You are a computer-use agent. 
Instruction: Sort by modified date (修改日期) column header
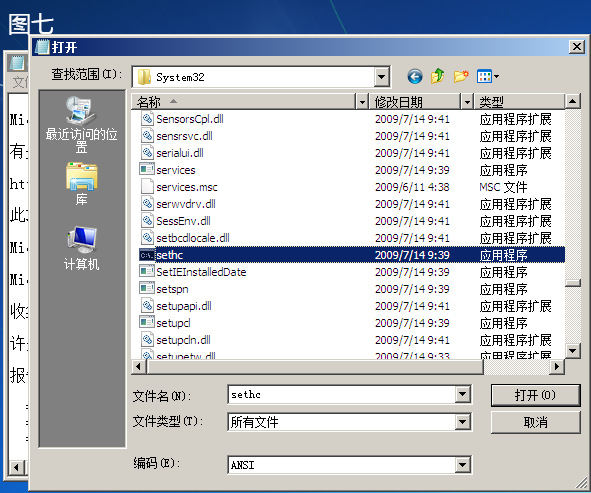click(x=415, y=102)
